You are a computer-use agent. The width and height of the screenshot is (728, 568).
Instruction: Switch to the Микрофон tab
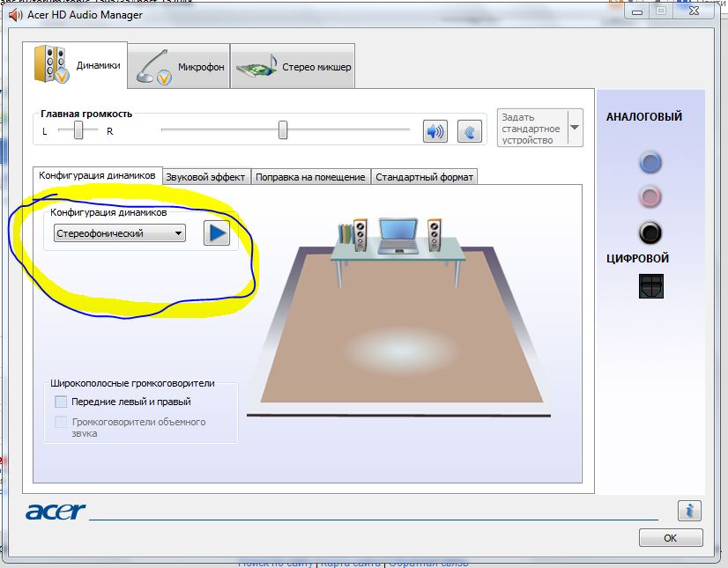coord(179,66)
